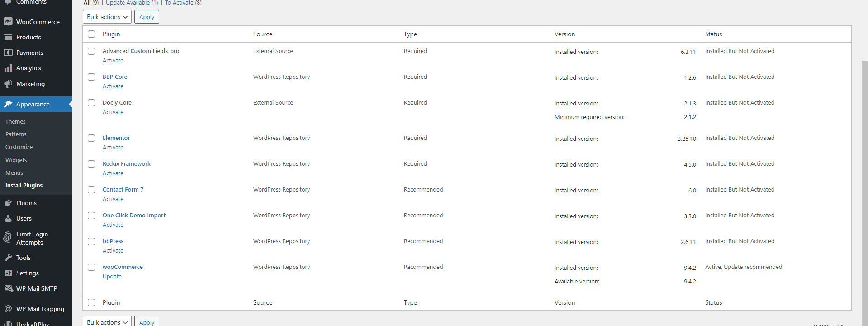This screenshot has width=868, height=326.
Task: Click the Appearance paintbrush icon
Action: click(x=8, y=104)
